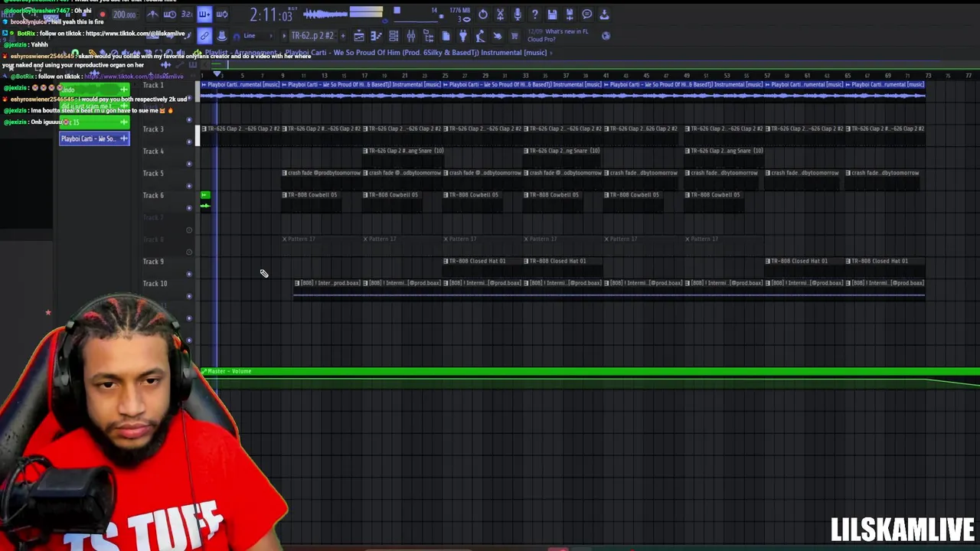Click the song position slider

click(417, 21)
